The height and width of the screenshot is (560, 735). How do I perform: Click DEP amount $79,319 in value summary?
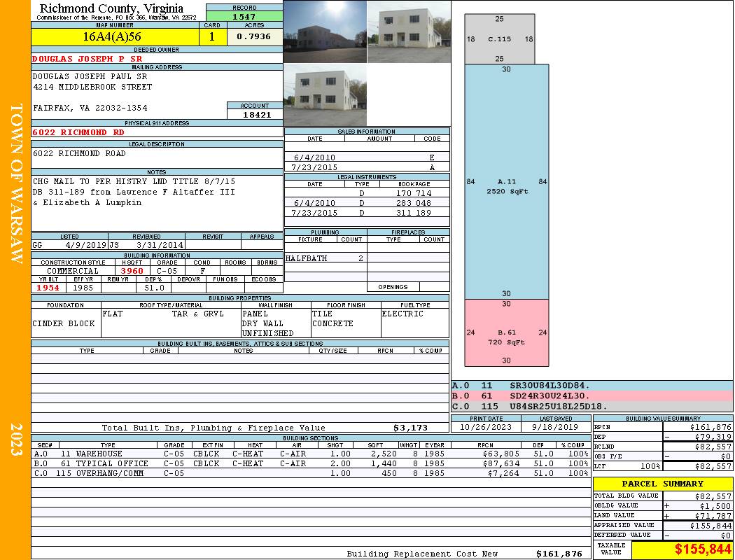710,437
